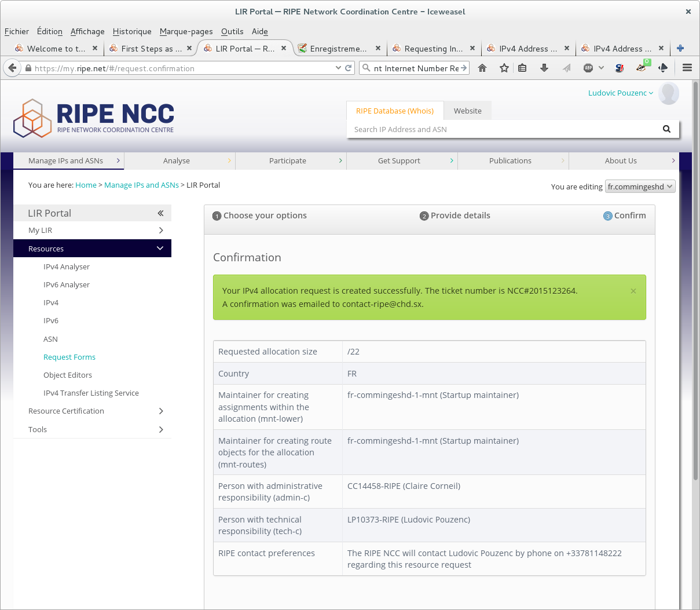This screenshot has height=610, width=700.
Task: Close the 'First Steps as ...' tab
Action: (189, 48)
